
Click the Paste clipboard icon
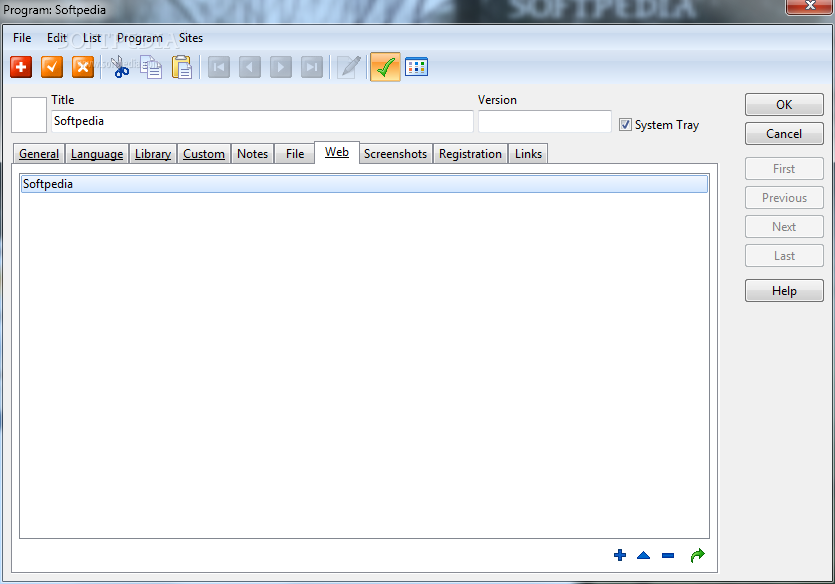tap(182, 67)
